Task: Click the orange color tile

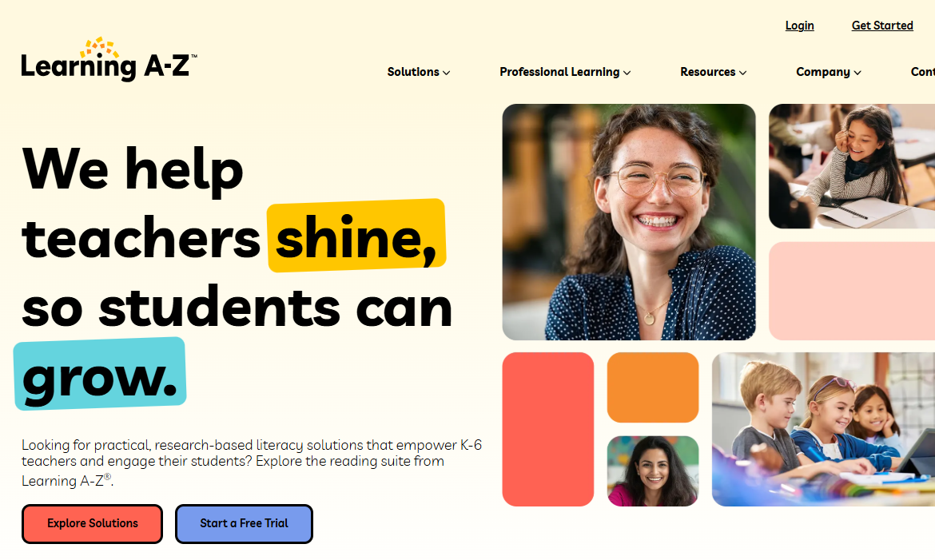Action: pyautogui.click(x=653, y=387)
